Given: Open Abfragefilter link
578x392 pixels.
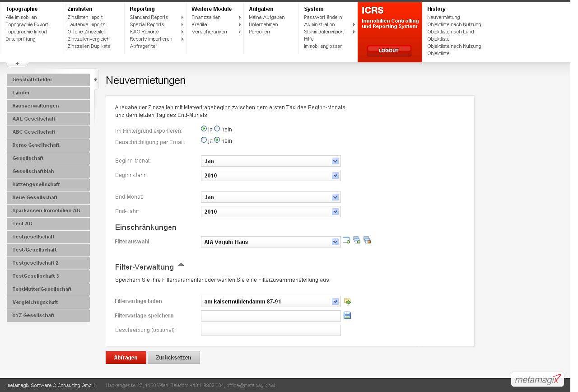Looking at the screenshot, I should (x=144, y=46).
